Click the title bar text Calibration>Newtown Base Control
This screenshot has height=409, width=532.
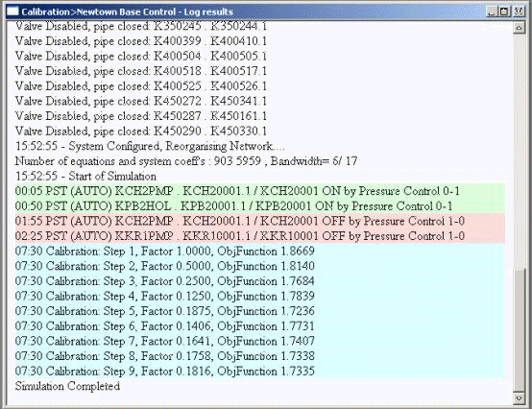(99, 12)
